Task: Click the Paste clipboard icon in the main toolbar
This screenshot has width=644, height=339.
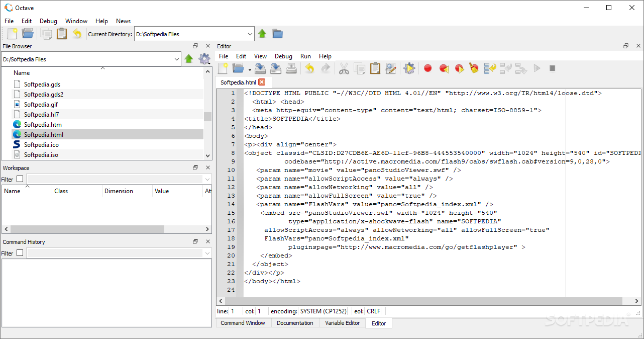Action: [61, 34]
